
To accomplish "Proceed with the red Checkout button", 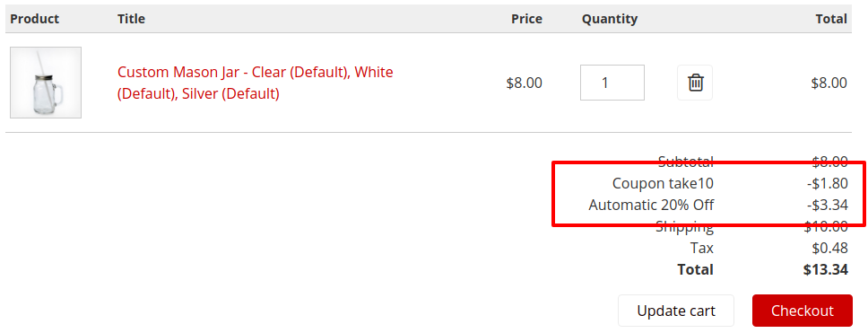I will pyautogui.click(x=803, y=311).
